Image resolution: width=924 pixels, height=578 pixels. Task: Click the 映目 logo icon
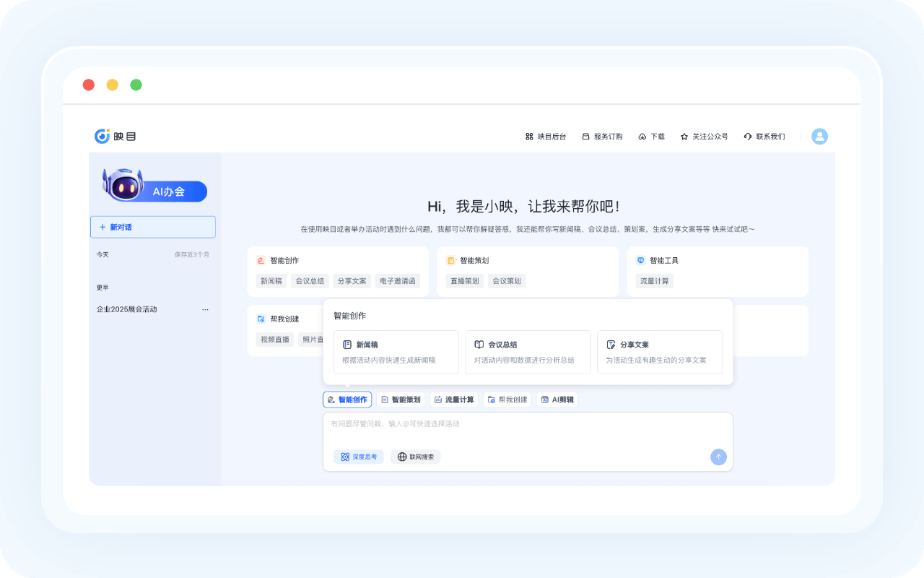103,136
